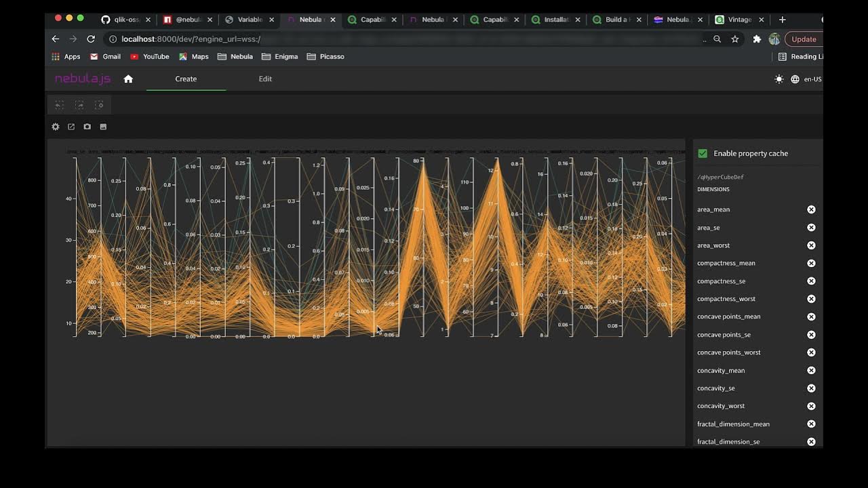Switch to the Edit tab
Viewport: 868px width, 488px height.
point(265,79)
